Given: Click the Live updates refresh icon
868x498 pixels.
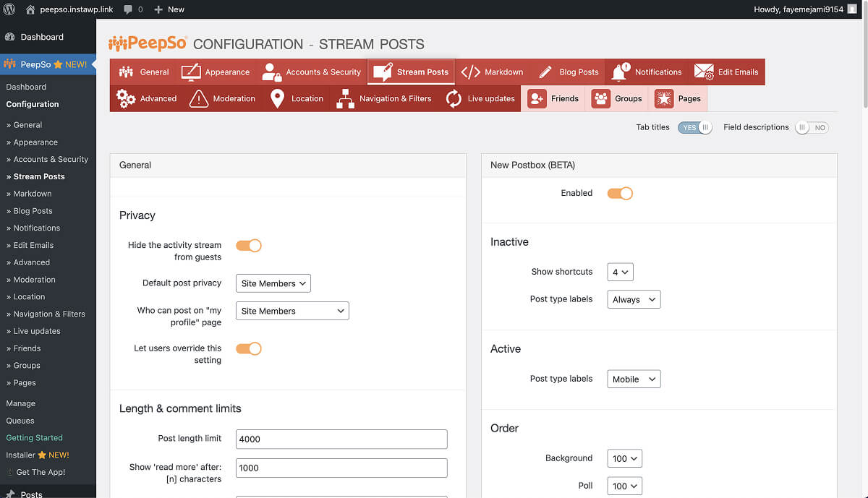Looking at the screenshot, I should pos(454,98).
